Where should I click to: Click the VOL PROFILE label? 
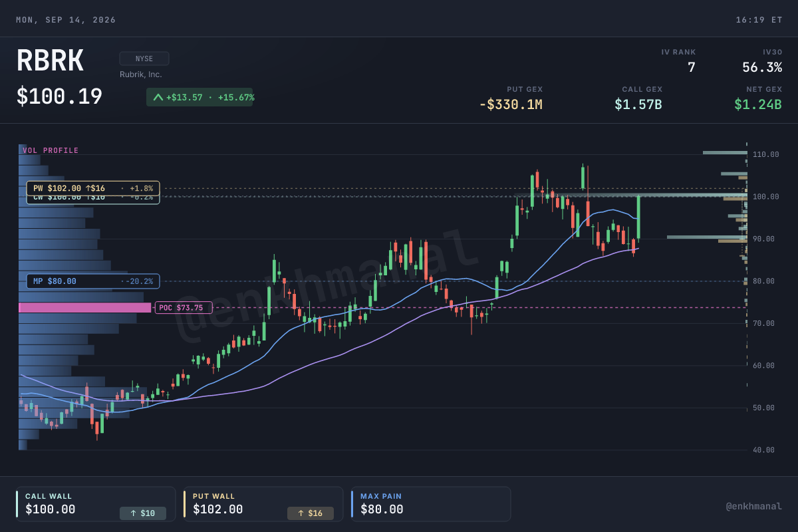coord(51,150)
